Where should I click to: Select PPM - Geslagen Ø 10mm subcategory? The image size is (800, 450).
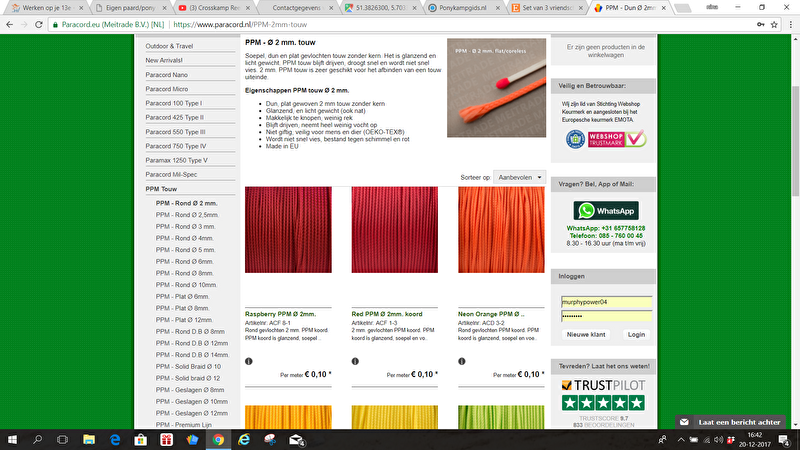[192, 402]
